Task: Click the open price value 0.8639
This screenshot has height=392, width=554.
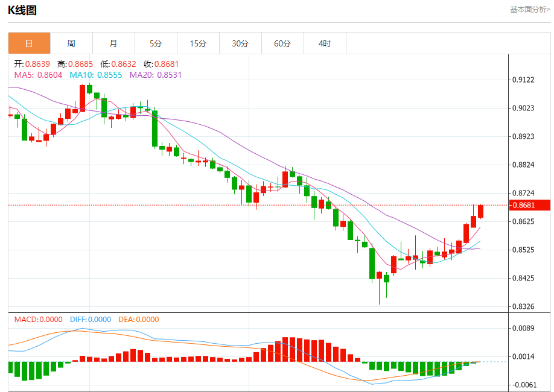Action: [x=37, y=64]
